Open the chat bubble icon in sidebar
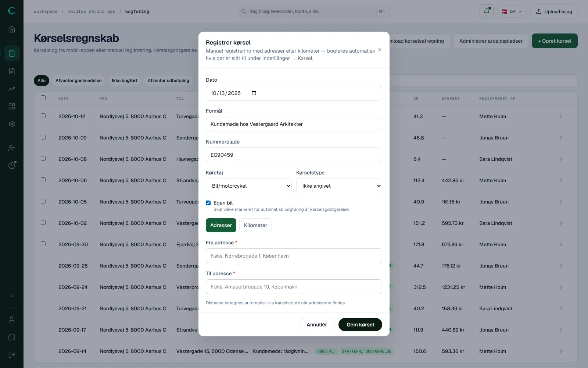This screenshot has height=368, width=588. tap(12, 337)
